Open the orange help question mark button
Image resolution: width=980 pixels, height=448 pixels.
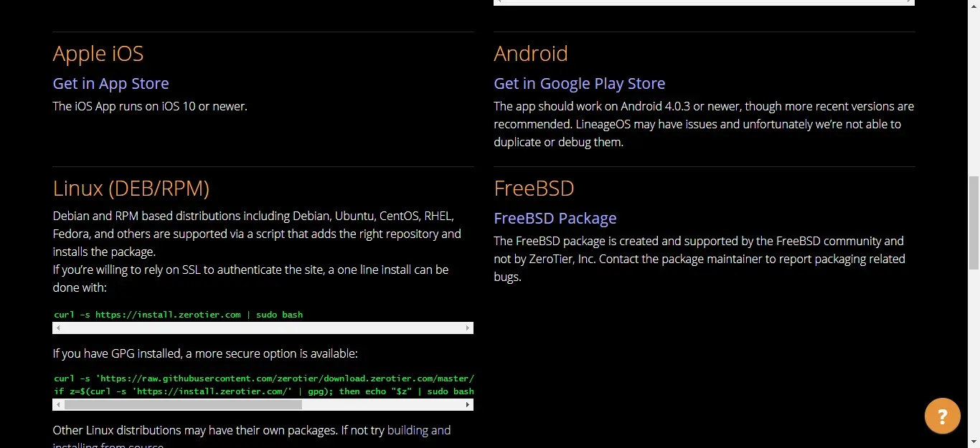[942, 416]
